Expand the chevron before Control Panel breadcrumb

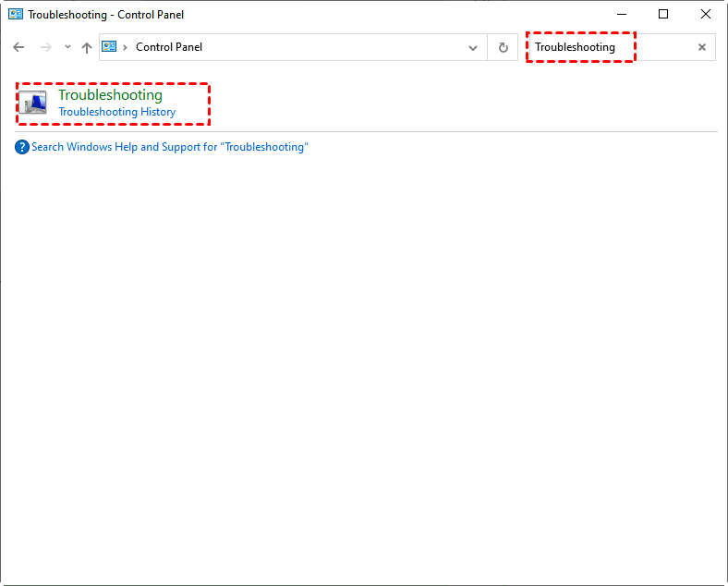point(125,47)
